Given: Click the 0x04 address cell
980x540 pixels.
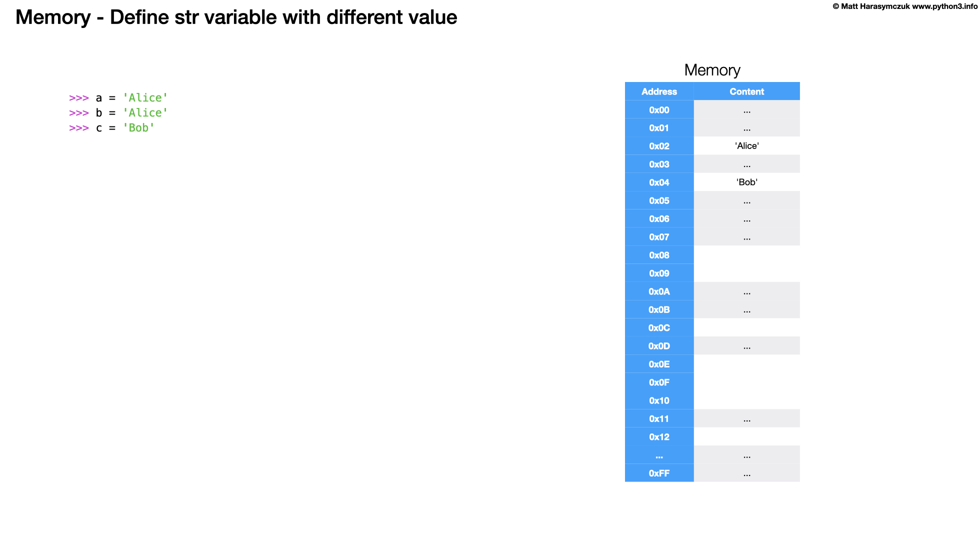Looking at the screenshot, I should [x=659, y=182].
